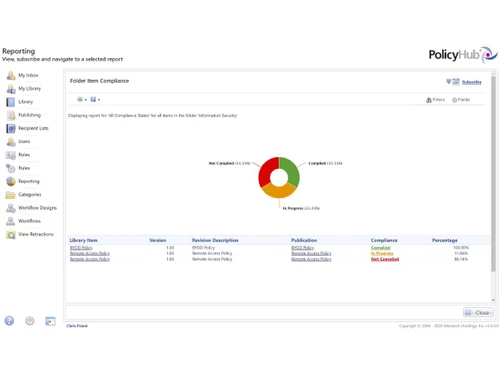Viewport: 500px width, 375px height.
Task: Sort by the Compliance column header
Action: [384, 240]
